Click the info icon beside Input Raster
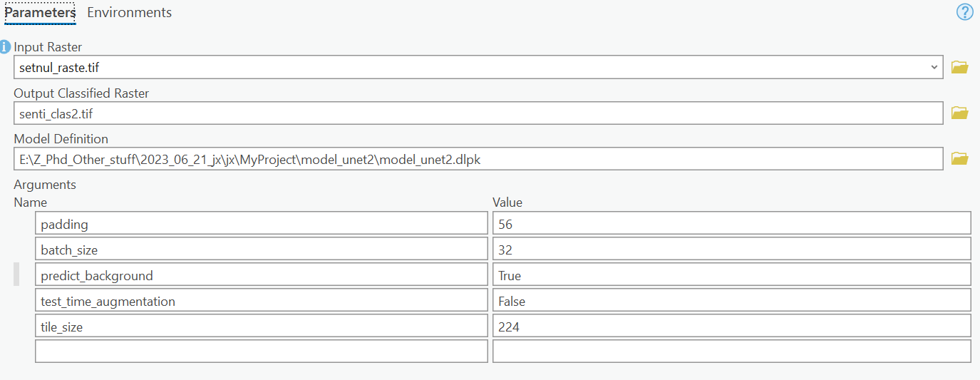 tap(6, 47)
